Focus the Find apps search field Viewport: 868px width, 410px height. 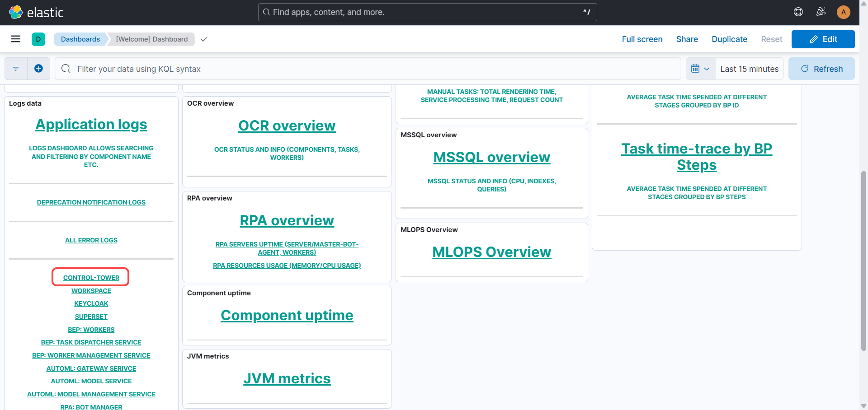[x=428, y=12]
